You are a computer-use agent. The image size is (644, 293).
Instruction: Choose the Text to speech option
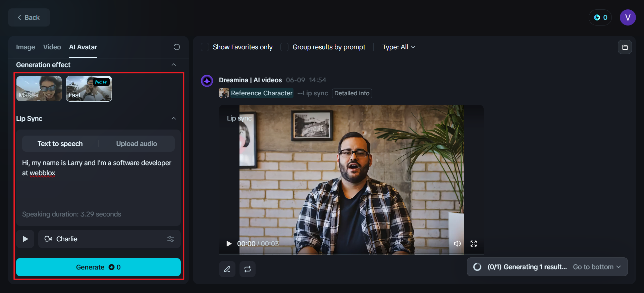[x=60, y=144]
